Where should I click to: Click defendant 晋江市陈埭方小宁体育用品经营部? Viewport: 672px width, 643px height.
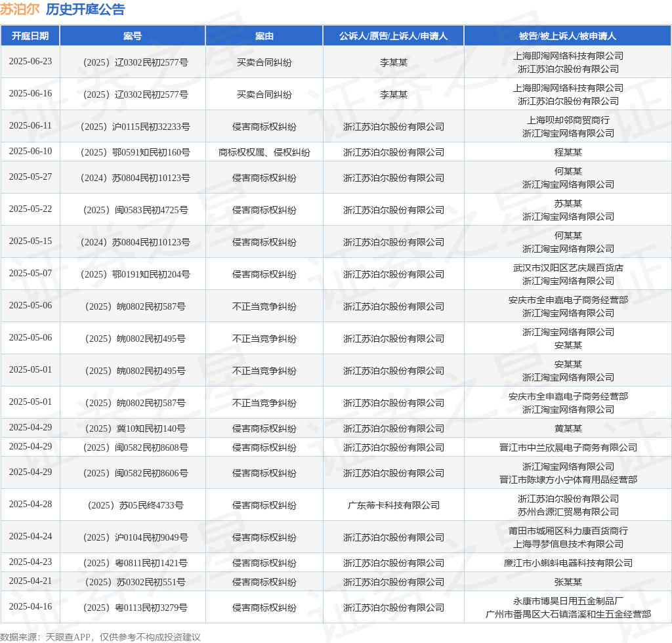568,480
